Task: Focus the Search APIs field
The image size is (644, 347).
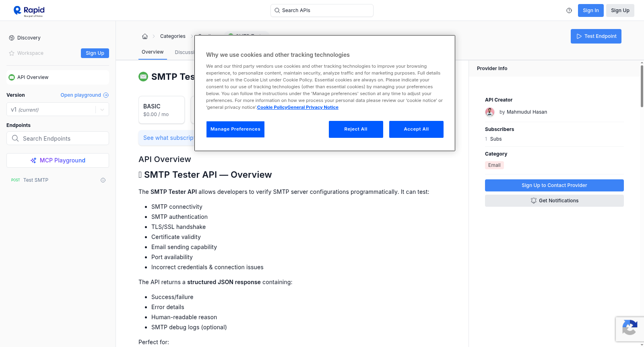Action: [322, 10]
